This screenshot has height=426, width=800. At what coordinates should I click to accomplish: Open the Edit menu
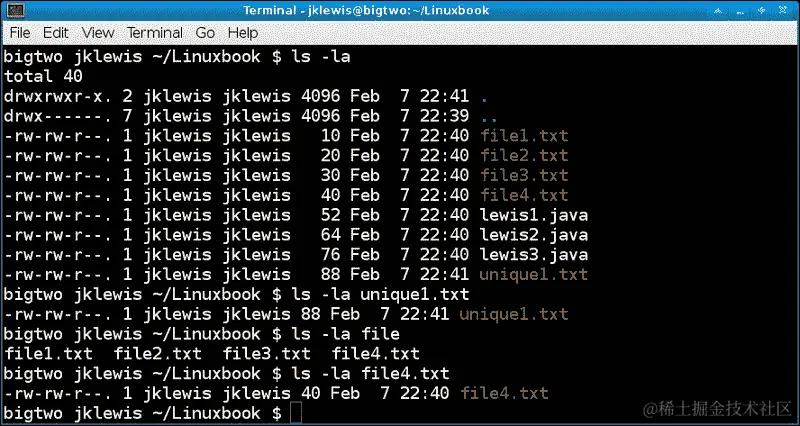click(56, 33)
